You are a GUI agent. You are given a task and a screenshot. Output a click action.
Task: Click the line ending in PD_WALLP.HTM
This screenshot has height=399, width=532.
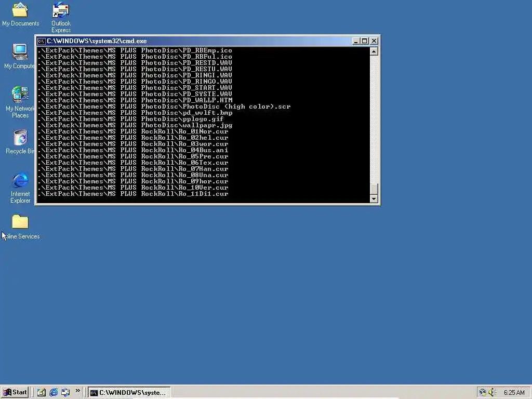point(135,100)
